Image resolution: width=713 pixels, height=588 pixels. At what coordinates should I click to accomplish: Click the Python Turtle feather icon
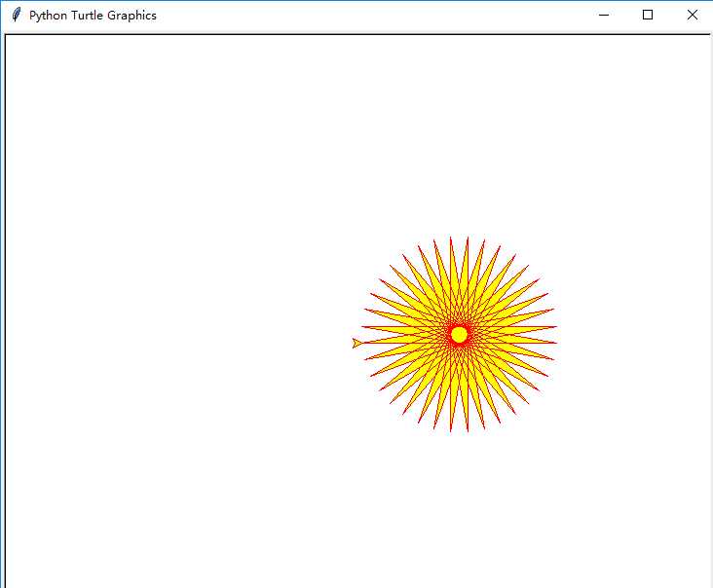[17, 15]
